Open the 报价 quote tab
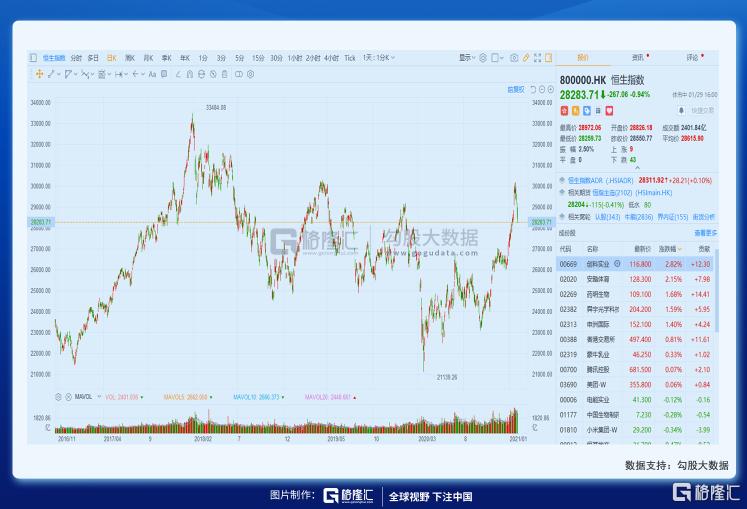 coord(583,58)
